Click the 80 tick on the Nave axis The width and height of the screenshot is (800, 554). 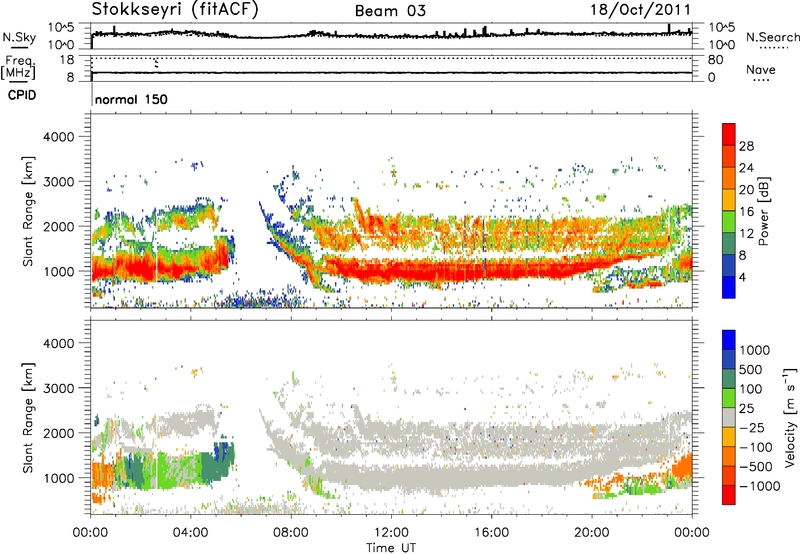(x=715, y=60)
